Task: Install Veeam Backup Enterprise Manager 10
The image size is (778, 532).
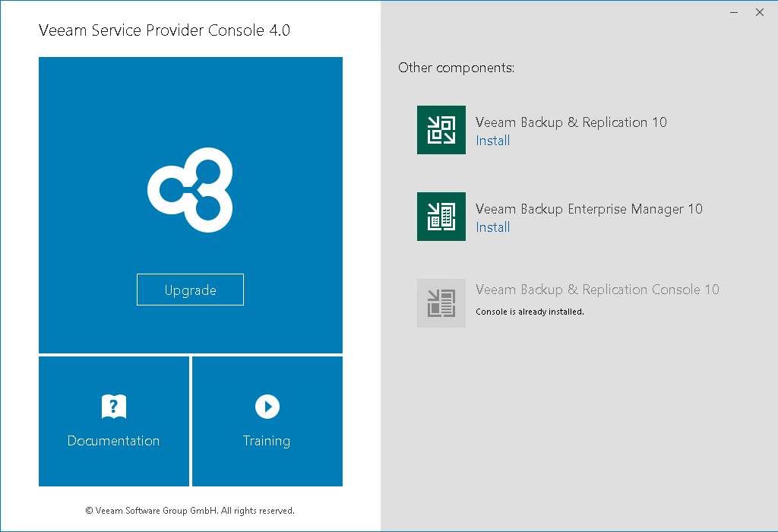Action: click(x=492, y=227)
